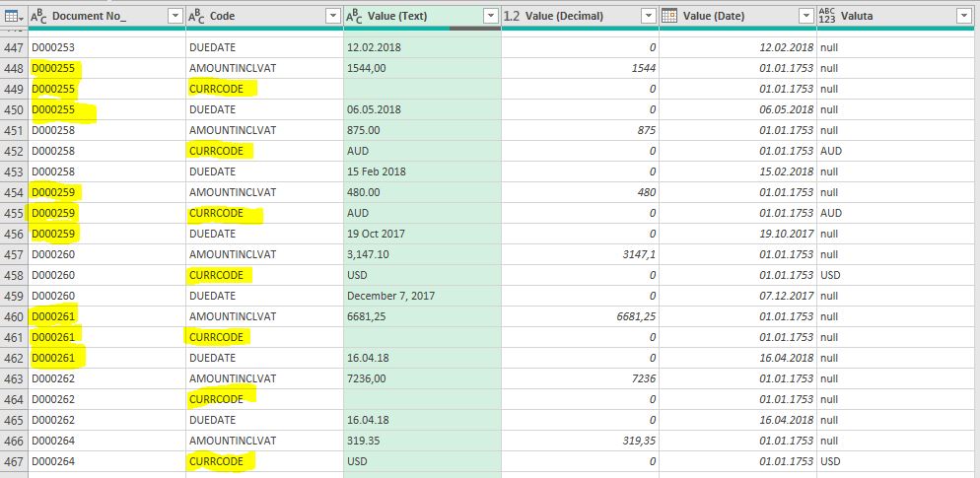Click the text type icon of Code column
This screenshot has width=980, height=478.
click(x=196, y=16)
